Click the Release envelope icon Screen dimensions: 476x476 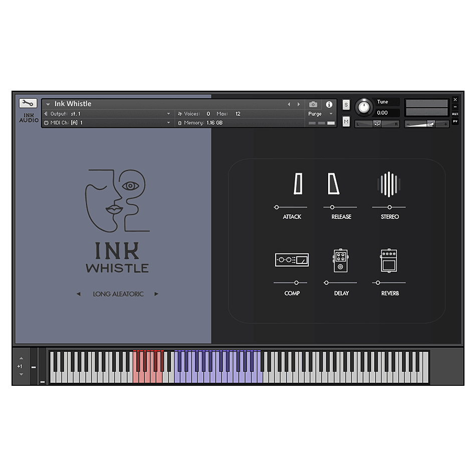(x=333, y=184)
